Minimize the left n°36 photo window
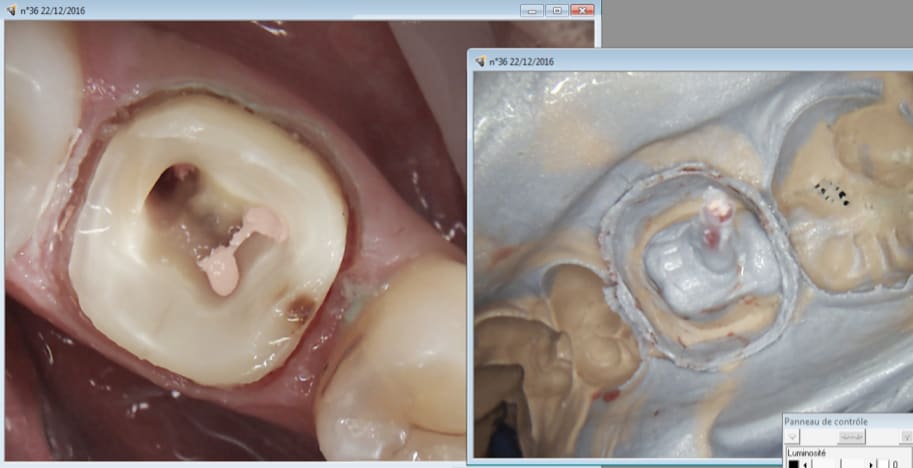Screen dimensions: 913x468 (x=532, y=10)
